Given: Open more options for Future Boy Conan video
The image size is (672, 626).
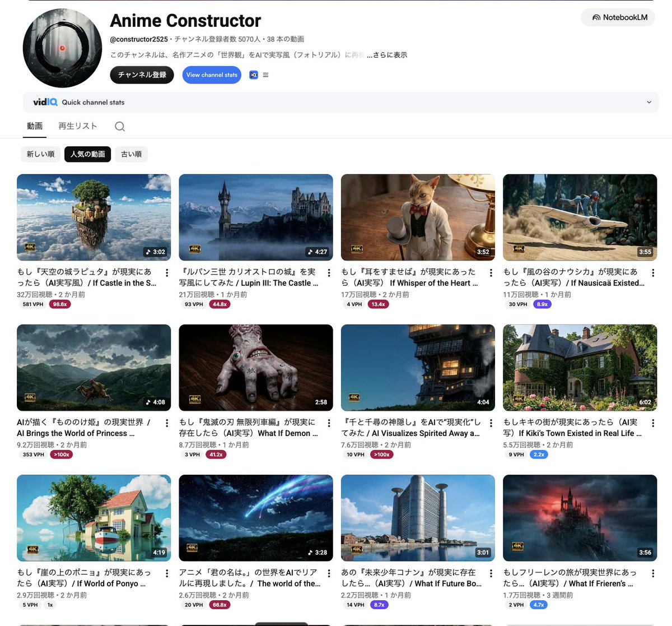Looking at the screenshot, I should pyautogui.click(x=491, y=573).
